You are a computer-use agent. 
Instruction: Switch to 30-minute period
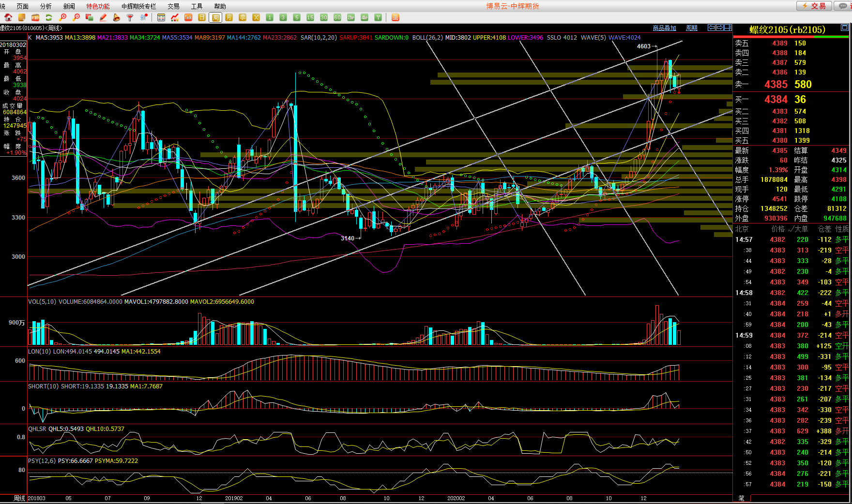pos(324,17)
